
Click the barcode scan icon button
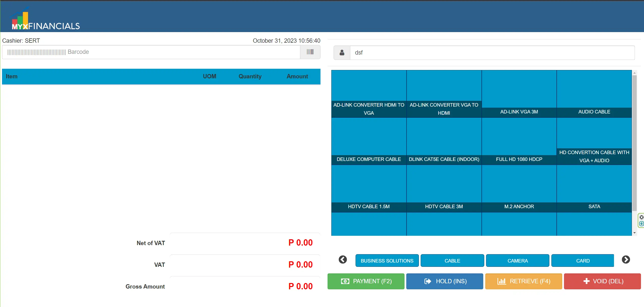click(310, 52)
